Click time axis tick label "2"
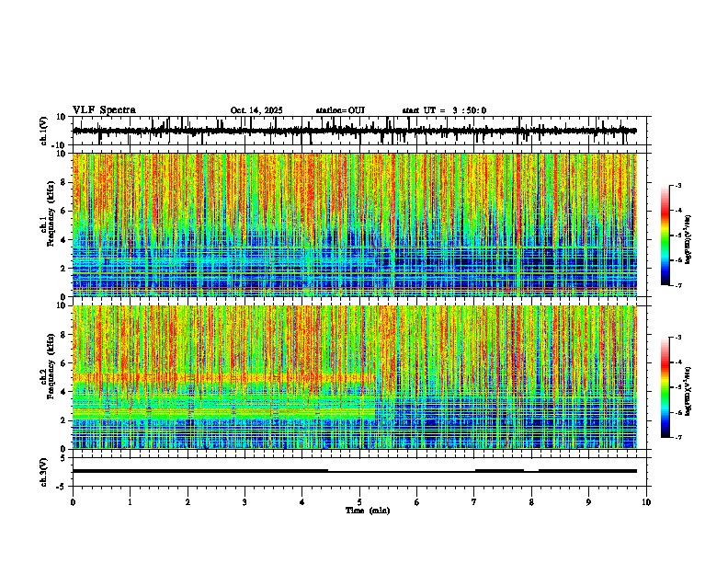This screenshot has height=563, width=728. 188,502
